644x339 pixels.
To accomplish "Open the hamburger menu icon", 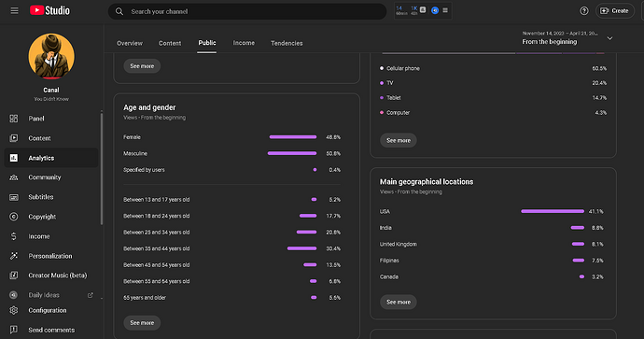I will (x=14, y=10).
